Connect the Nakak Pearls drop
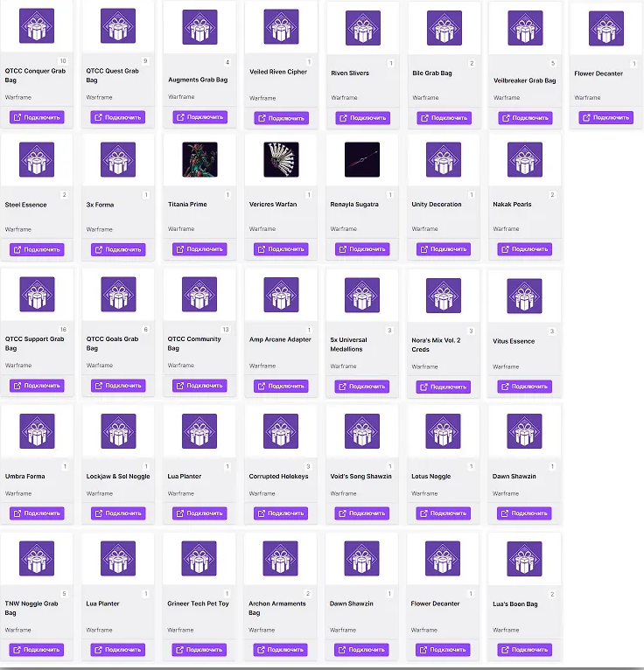The image size is (644, 670). (525, 249)
